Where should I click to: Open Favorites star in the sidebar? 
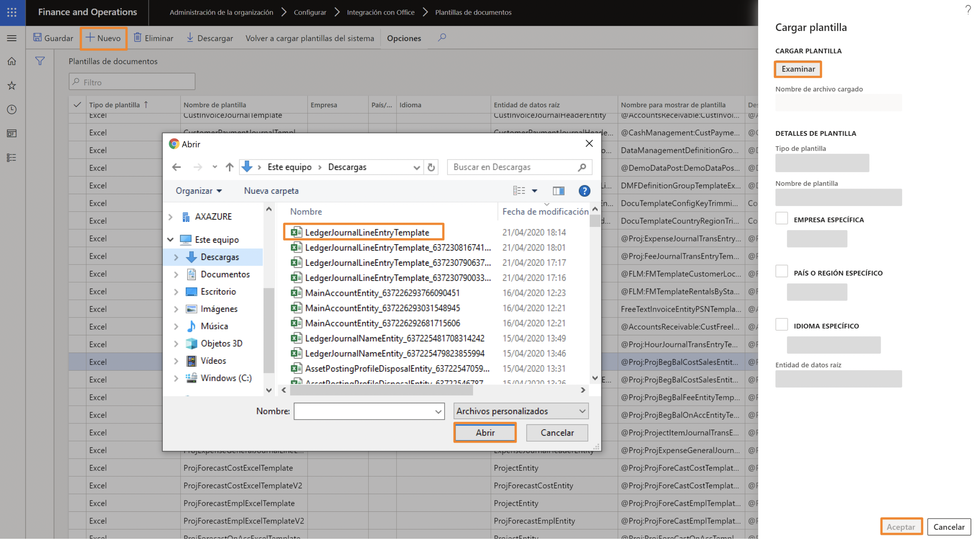coord(12,85)
